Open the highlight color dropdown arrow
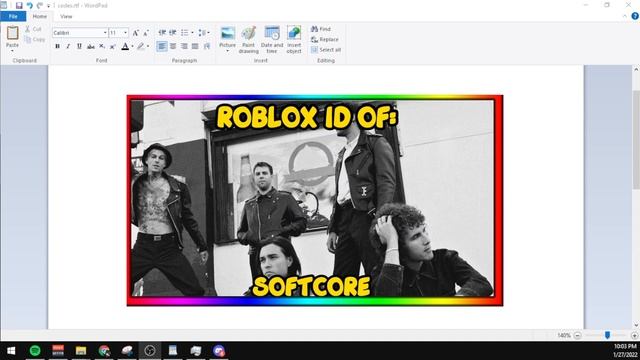 coord(148,46)
